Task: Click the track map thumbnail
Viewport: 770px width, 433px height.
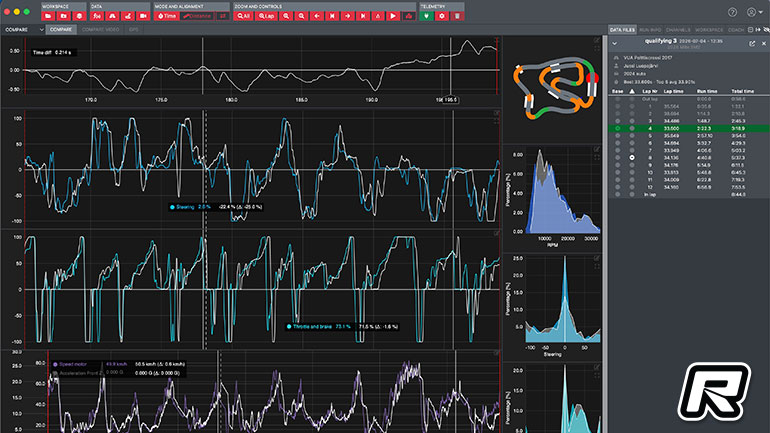Action: (555, 89)
